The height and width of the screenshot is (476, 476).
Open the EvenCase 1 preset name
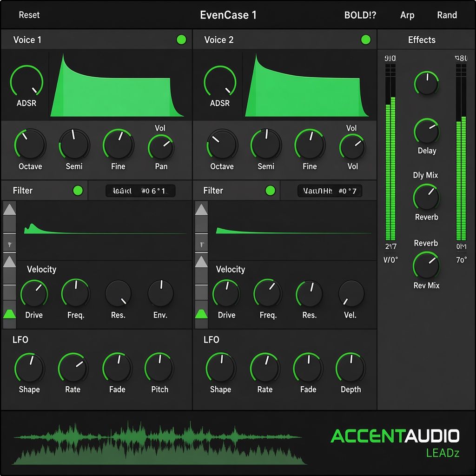(x=228, y=15)
